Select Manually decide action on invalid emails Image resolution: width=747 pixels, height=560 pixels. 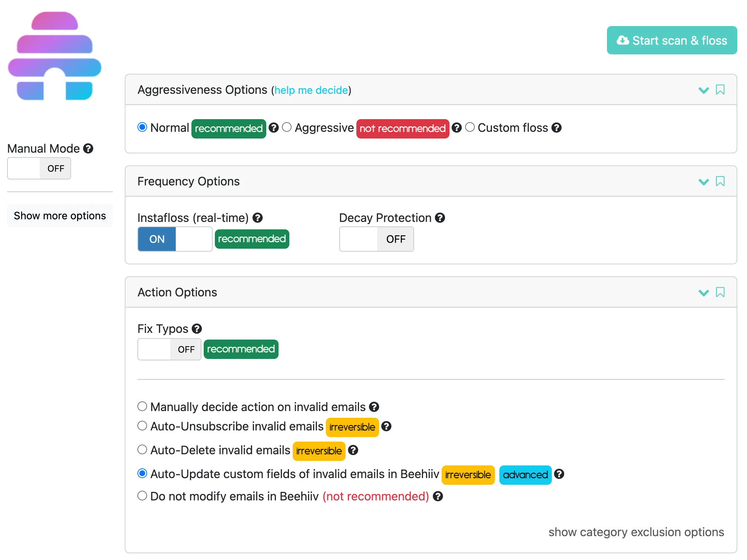(142, 406)
